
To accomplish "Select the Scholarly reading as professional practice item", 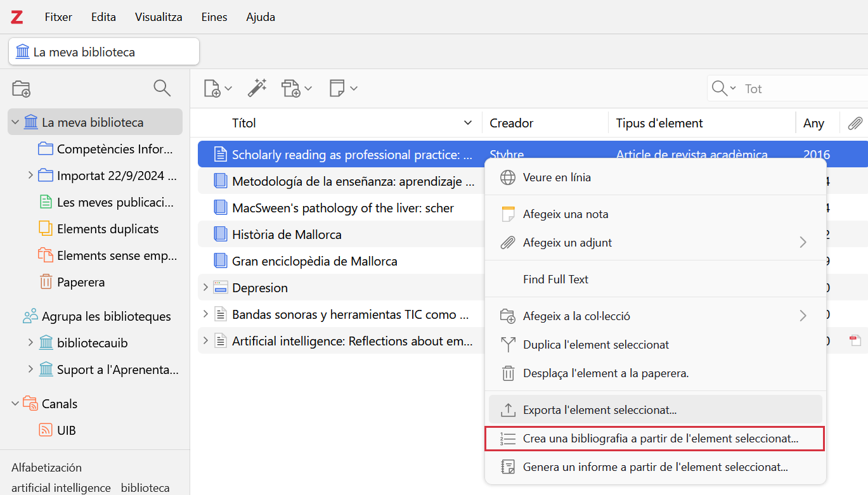I will click(x=352, y=155).
